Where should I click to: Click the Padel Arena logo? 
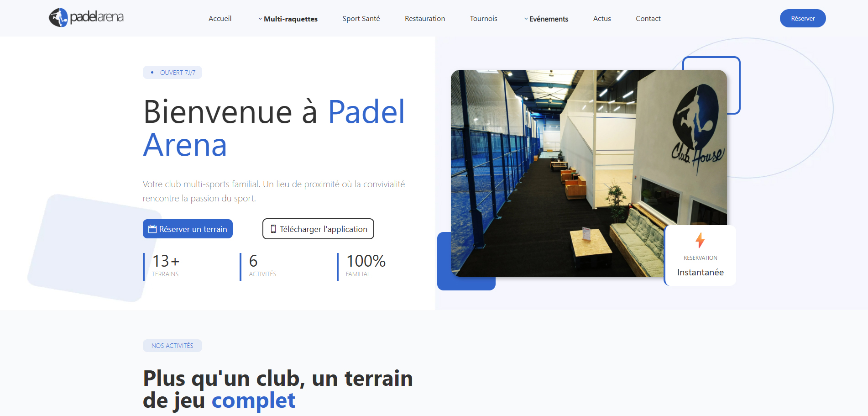(86, 18)
